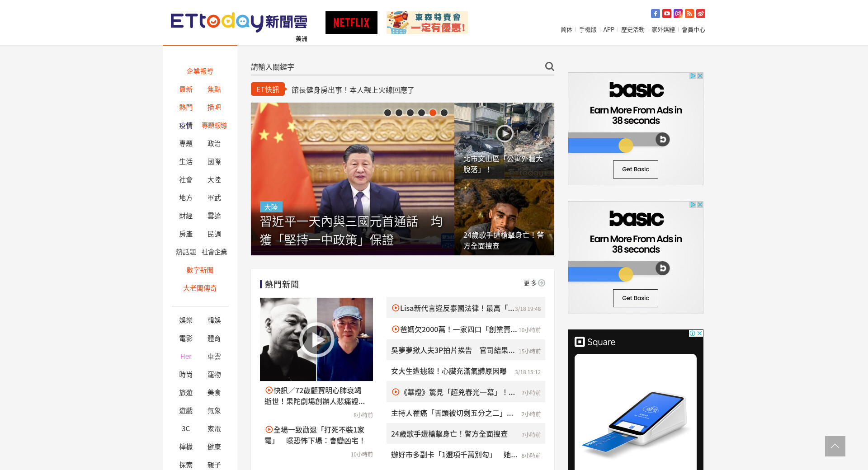Open the YouTube channel icon
Image resolution: width=868 pixels, height=470 pixels.
666,14
